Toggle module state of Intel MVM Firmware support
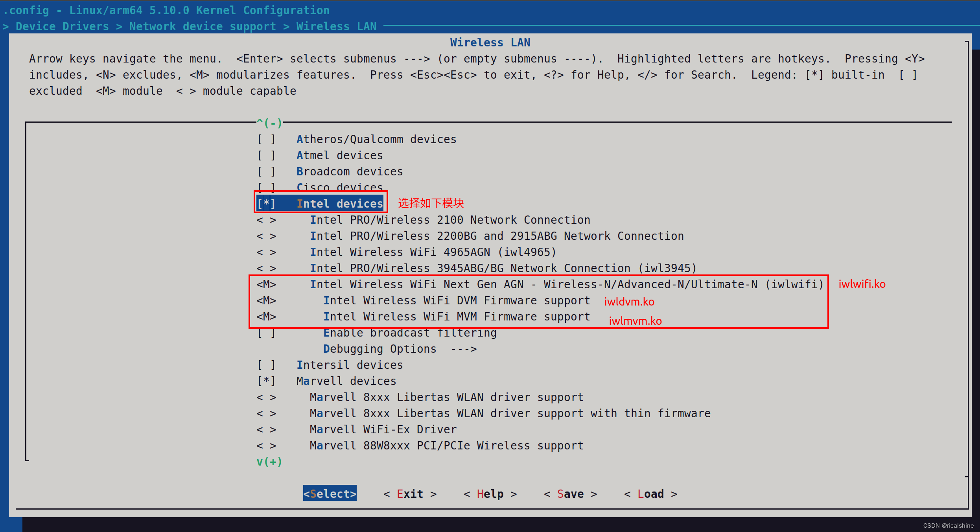The image size is (980, 532). 266,317
